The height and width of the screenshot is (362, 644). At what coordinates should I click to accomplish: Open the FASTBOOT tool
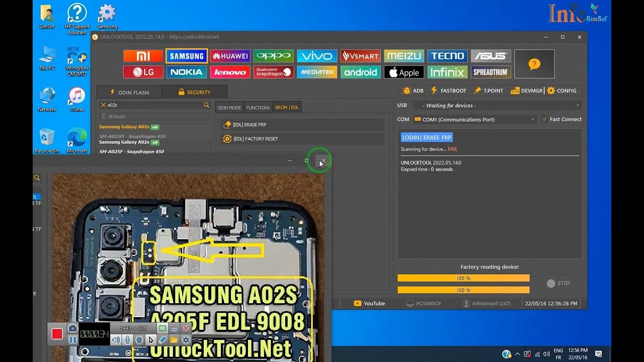[x=448, y=91]
